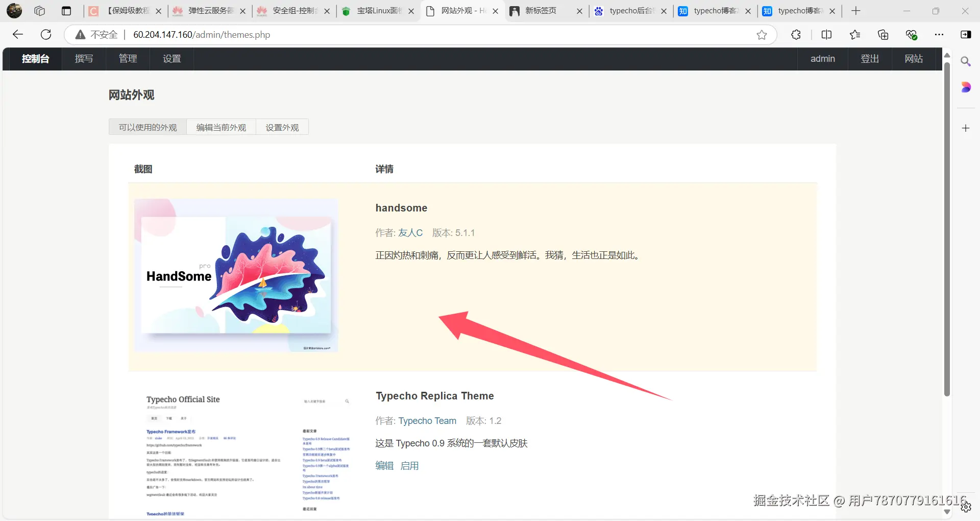Screen dimensions: 980x521
Task: Click the Typecho Replica Theme screenshot
Action: [249, 453]
